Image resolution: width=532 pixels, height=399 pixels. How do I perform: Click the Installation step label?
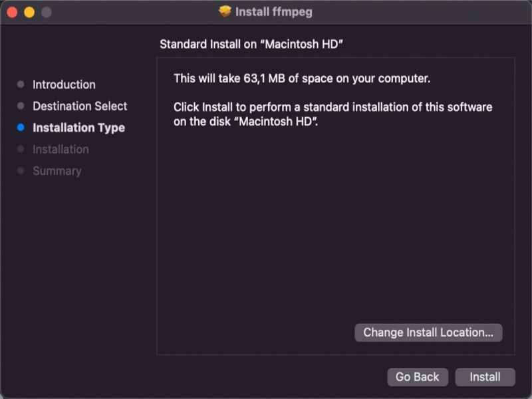(61, 149)
